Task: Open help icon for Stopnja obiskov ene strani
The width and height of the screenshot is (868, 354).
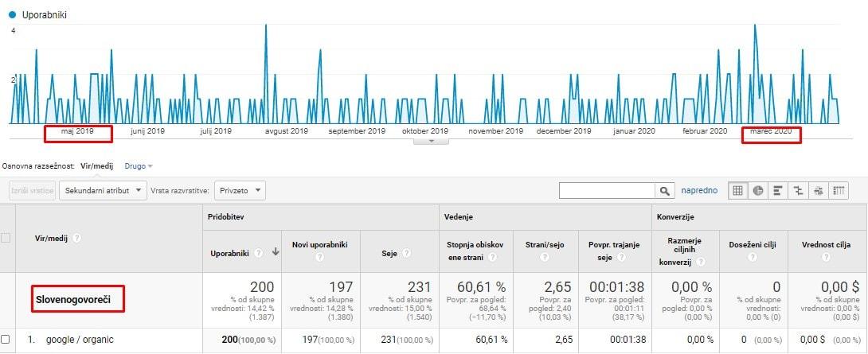Action: pyautogui.click(x=492, y=258)
